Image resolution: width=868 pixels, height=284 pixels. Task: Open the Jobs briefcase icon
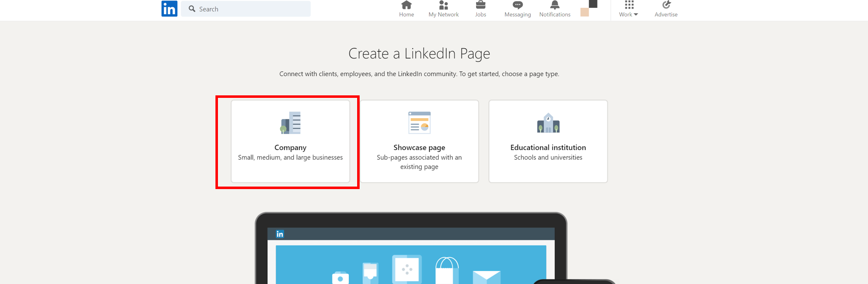click(x=481, y=5)
